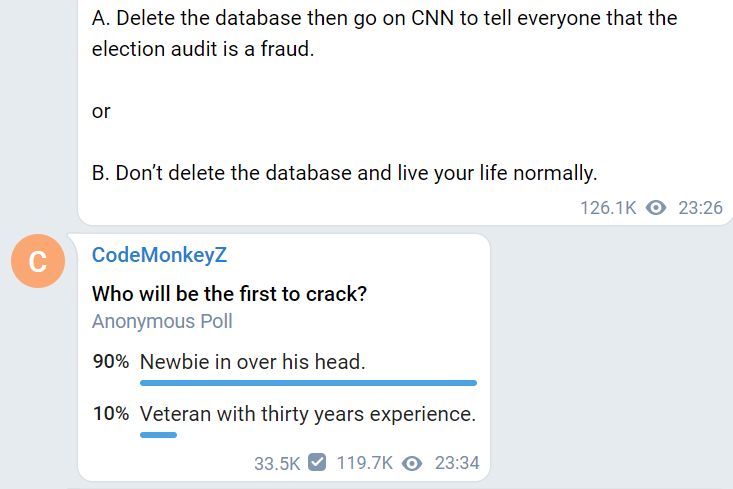The height and width of the screenshot is (489, 733).
Task: Click the CodeMonkeyZ sender name
Action: pos(159,255)
